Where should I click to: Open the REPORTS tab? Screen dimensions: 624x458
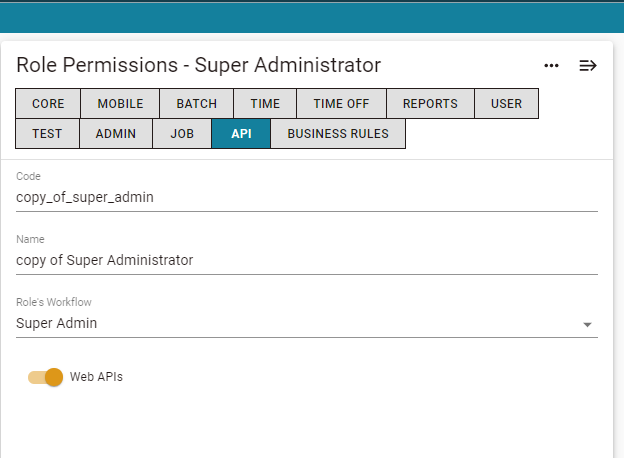click(430, 103)
